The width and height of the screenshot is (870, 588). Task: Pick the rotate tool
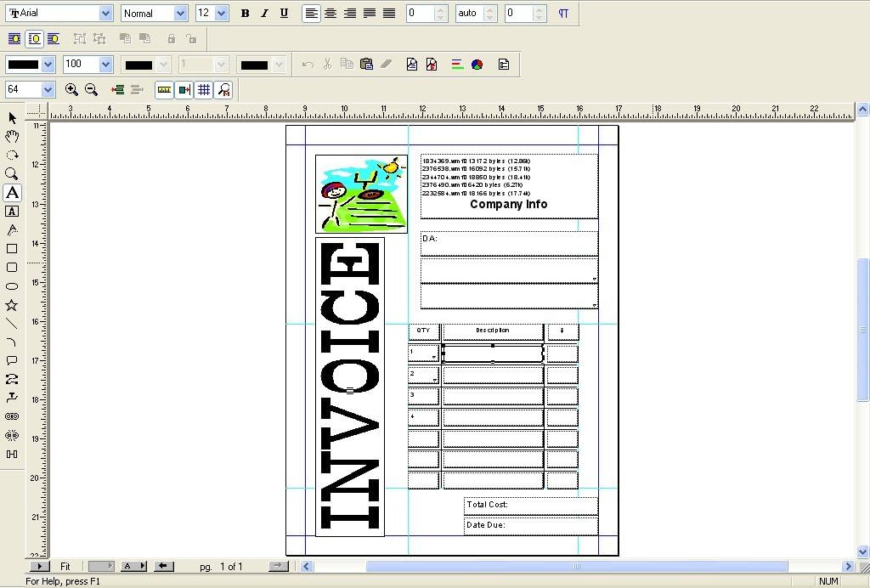pos(12,155)
